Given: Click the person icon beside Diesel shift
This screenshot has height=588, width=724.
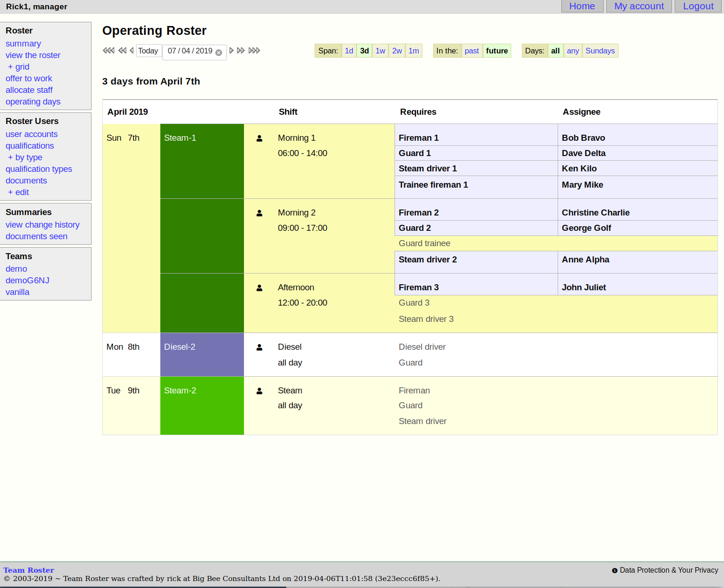Looking at the screenshot, I should pos(259,347).
